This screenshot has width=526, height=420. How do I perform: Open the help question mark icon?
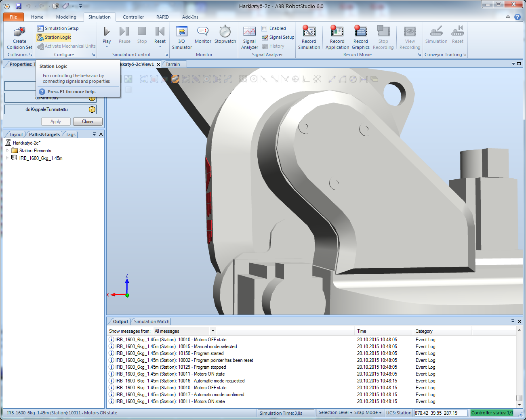coord(518,17)
